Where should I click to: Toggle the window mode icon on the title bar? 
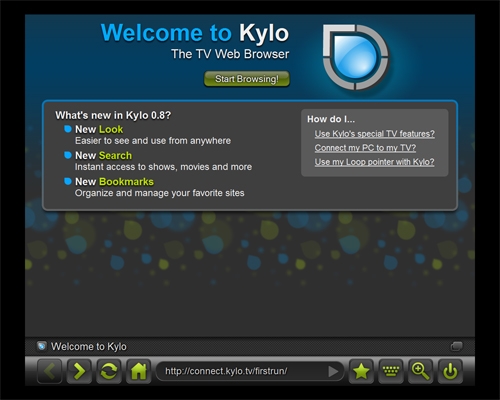[456, 346]
